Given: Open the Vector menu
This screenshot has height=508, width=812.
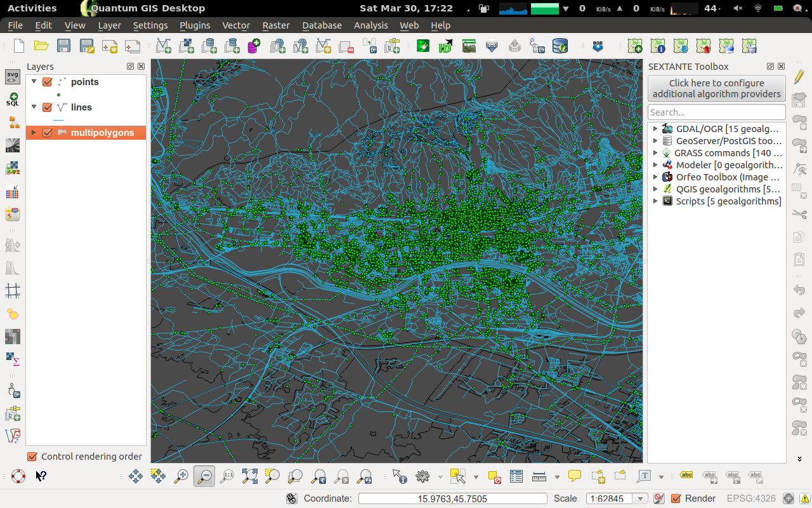Looking at the screenshot, I should tap(236, 25).
